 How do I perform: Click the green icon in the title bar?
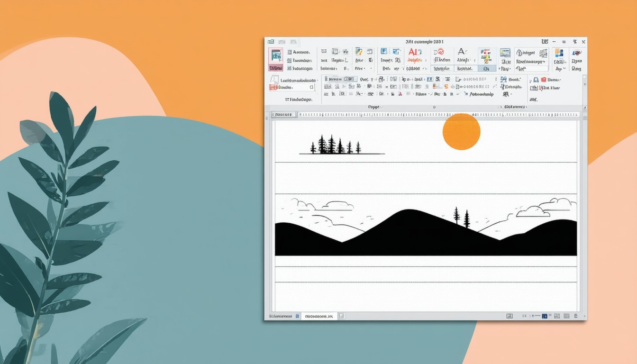tap(271, 42)
